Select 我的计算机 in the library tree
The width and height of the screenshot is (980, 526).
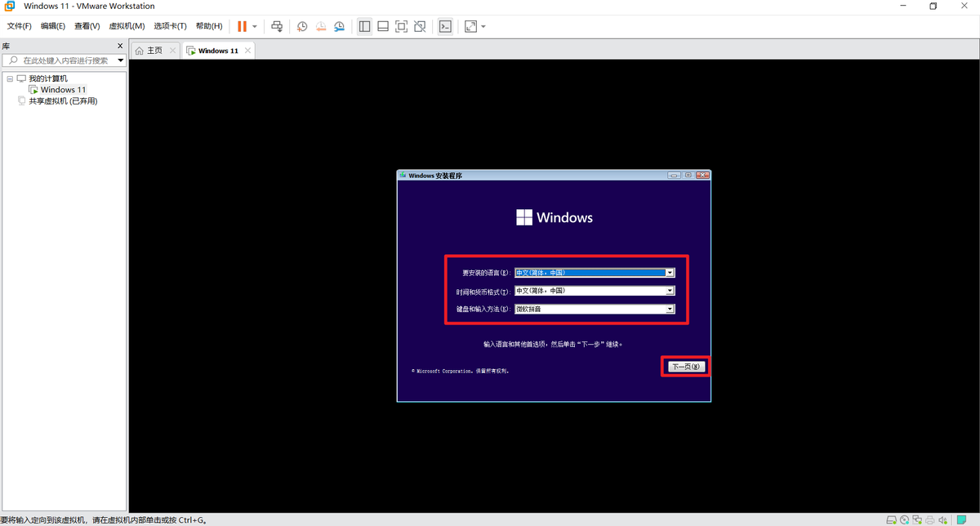click(47, 78)
